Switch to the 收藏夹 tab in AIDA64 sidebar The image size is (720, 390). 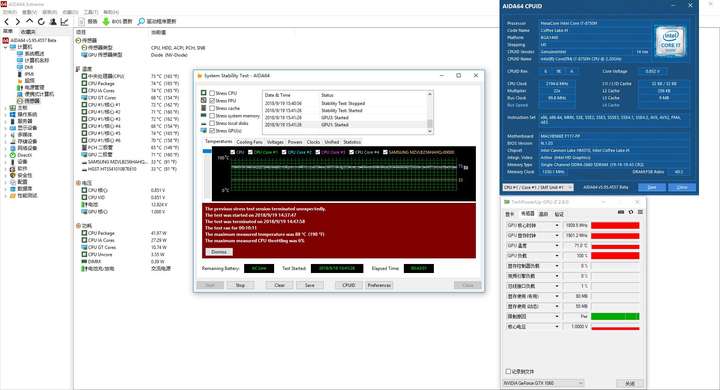coord(28,32)
